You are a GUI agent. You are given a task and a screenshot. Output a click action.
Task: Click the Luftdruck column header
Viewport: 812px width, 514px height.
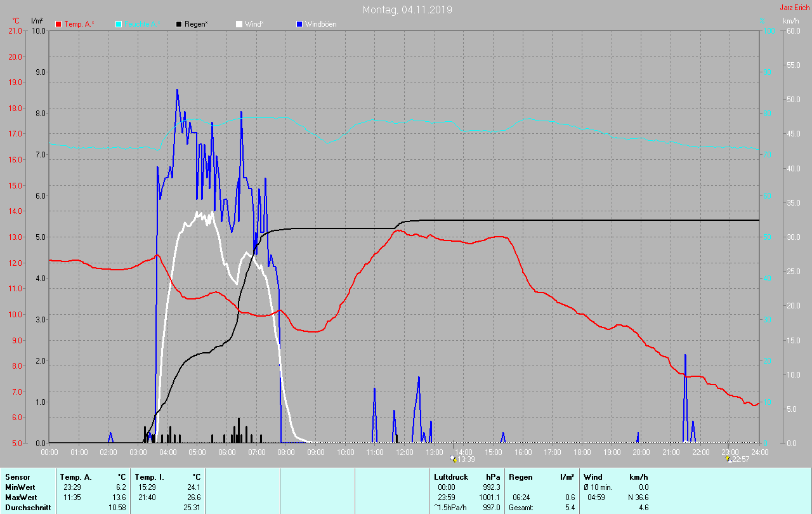click(x=451, y=477)
